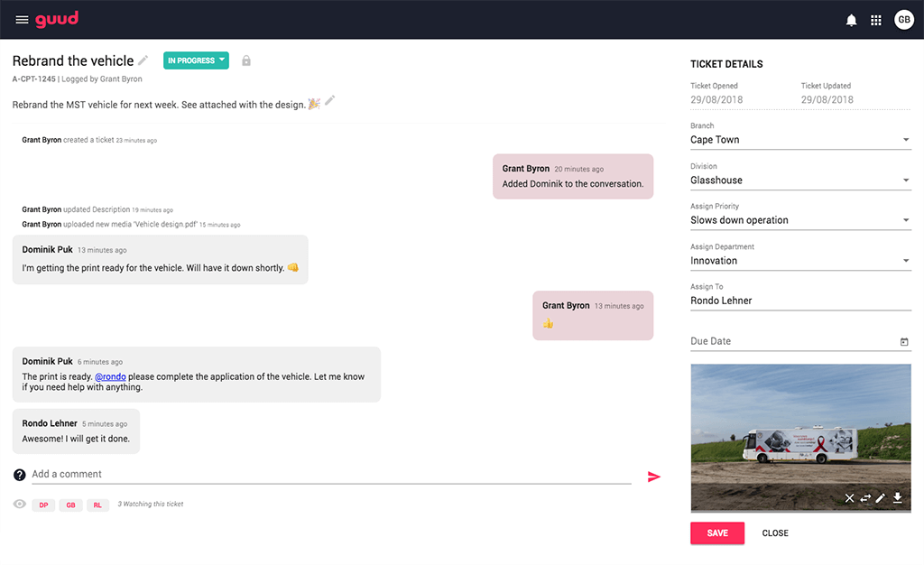Click the SAVE button
Viewport: 924px width, 565px height.
(717, 533)
